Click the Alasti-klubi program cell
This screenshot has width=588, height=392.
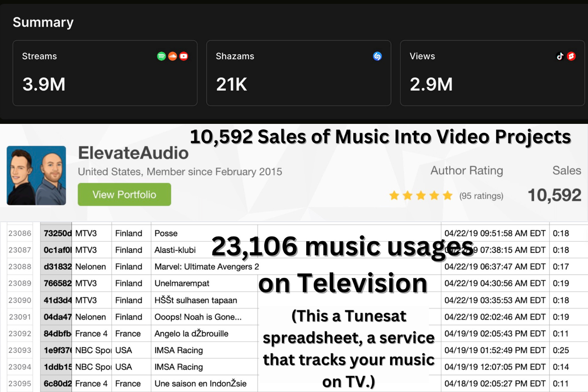tap(204, 250)
